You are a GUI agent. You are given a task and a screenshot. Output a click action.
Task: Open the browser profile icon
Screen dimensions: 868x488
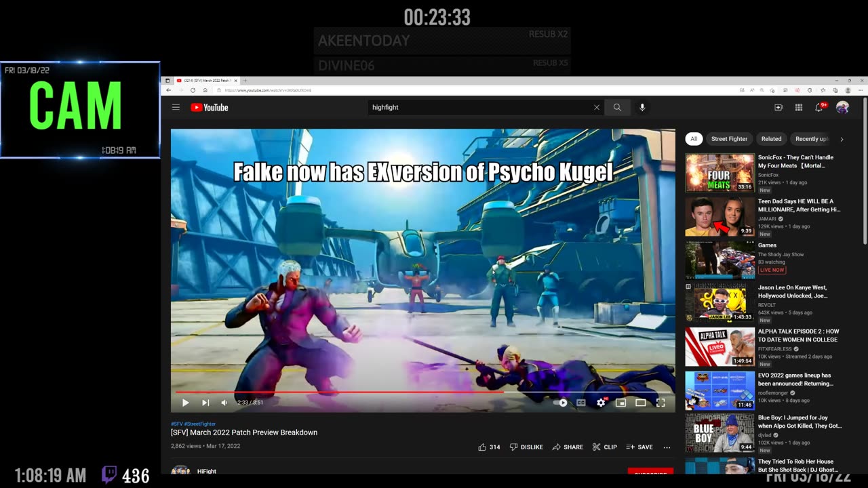(847, 90)
